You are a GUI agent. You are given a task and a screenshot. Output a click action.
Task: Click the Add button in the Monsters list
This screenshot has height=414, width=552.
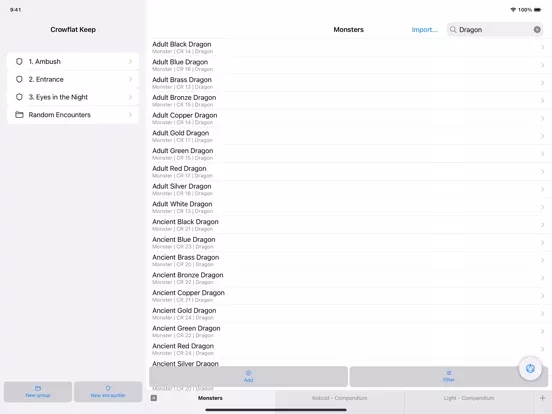[x=249, y=376]
